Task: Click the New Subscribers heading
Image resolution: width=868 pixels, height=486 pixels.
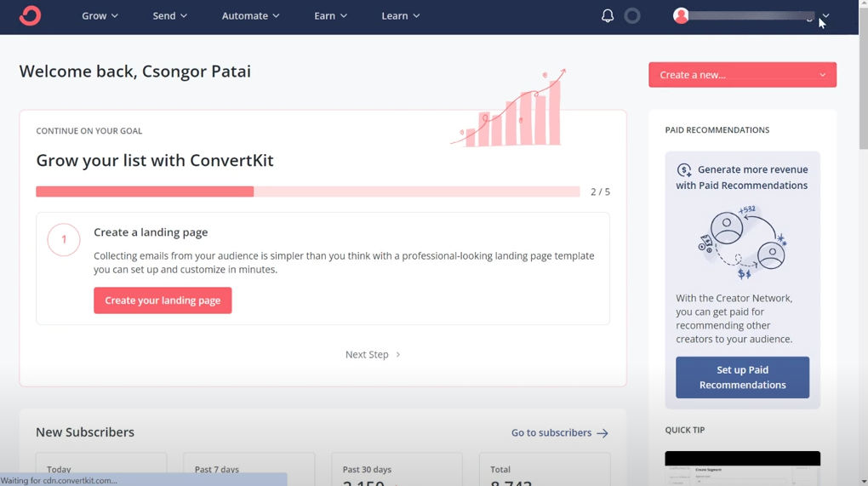Action: point(85,432)
